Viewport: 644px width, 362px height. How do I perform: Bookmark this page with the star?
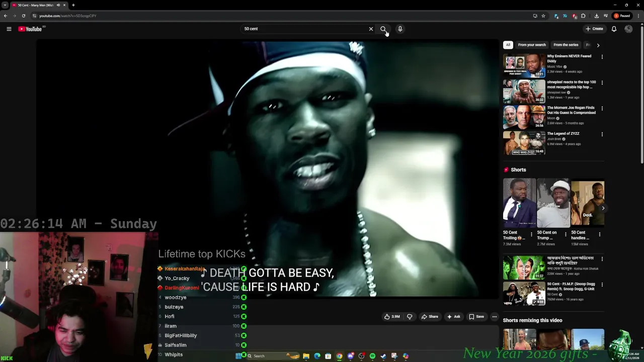click(543, 16)
